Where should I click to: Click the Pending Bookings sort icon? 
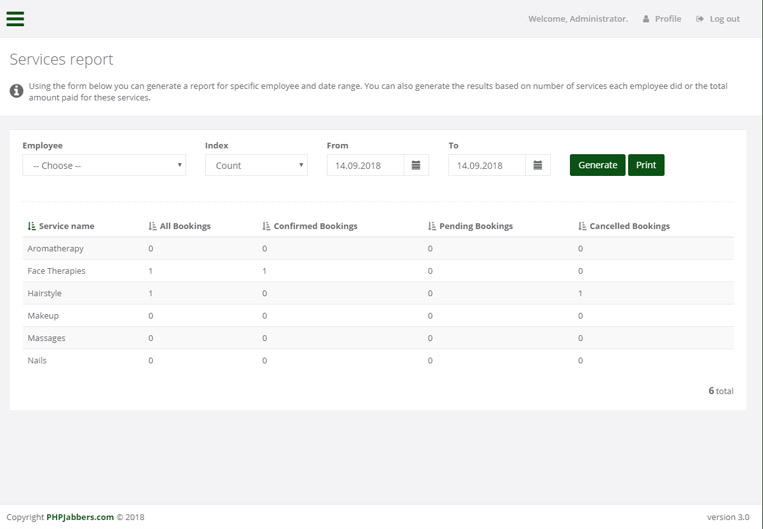coord(432,226)
